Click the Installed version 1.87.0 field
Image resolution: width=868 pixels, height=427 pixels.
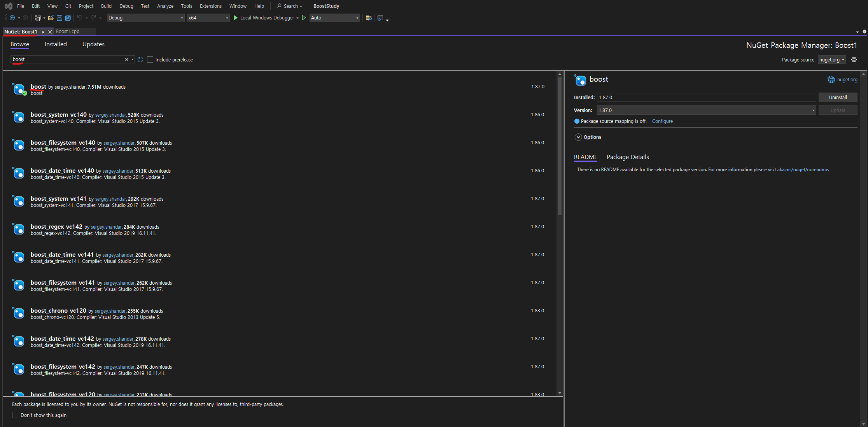[706, 98]
